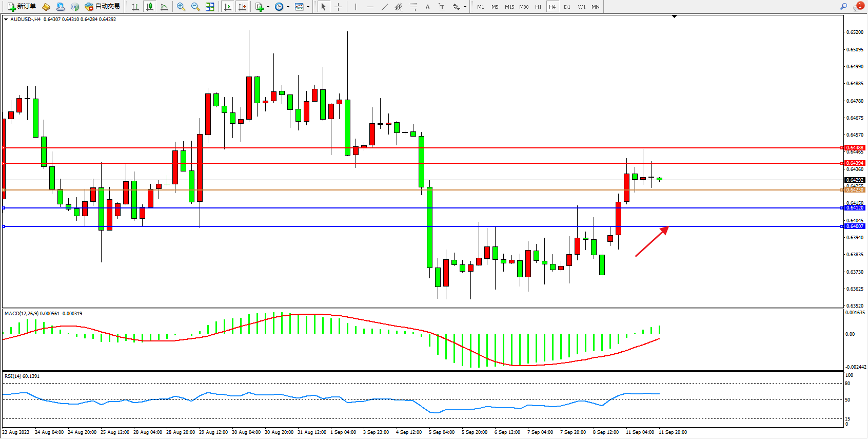
Task: Open the chart templates dropdown arrow
Action: (308, 7)
